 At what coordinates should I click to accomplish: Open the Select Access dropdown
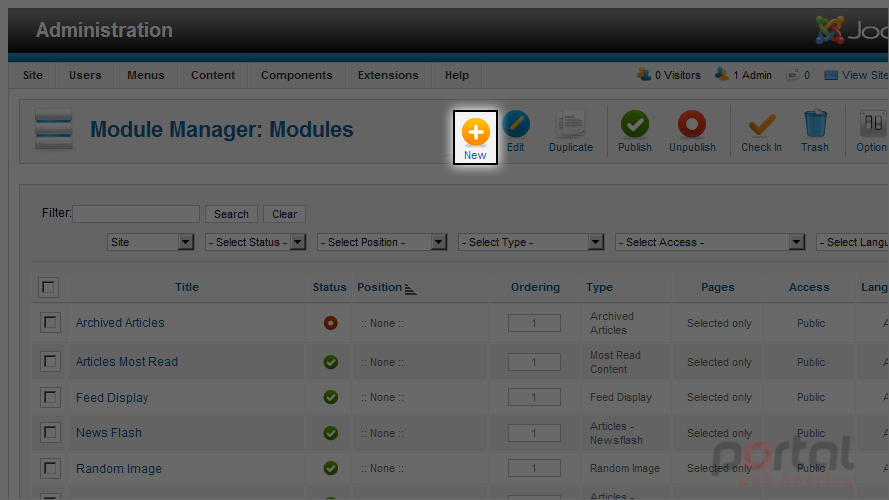710,242
